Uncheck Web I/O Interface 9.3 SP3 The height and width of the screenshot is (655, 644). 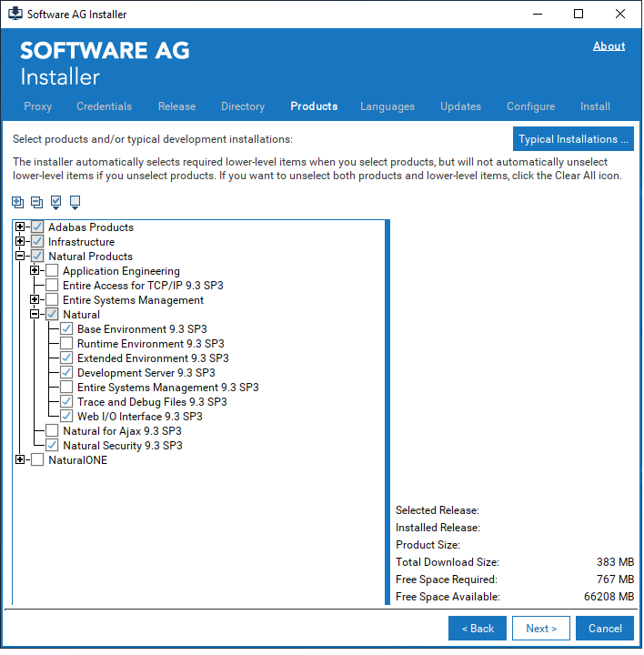(x=66, y=417)
